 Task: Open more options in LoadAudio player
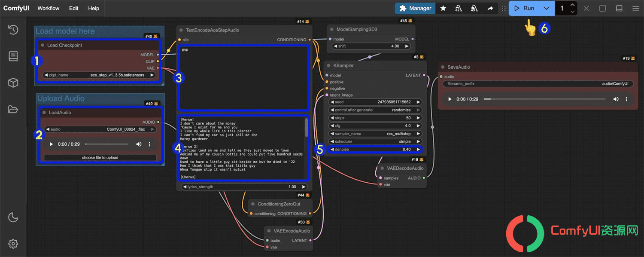(149, 144)
